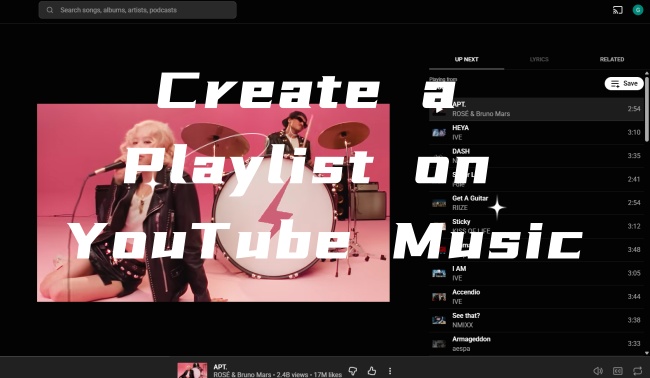Viewport: 650px width, 378px height.
Task: Click the volume speaker icon
Action: click(598, 371)
